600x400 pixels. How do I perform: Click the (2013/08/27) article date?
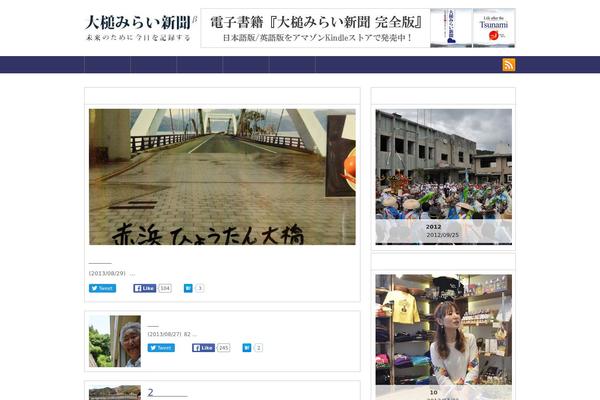point(165,334)
